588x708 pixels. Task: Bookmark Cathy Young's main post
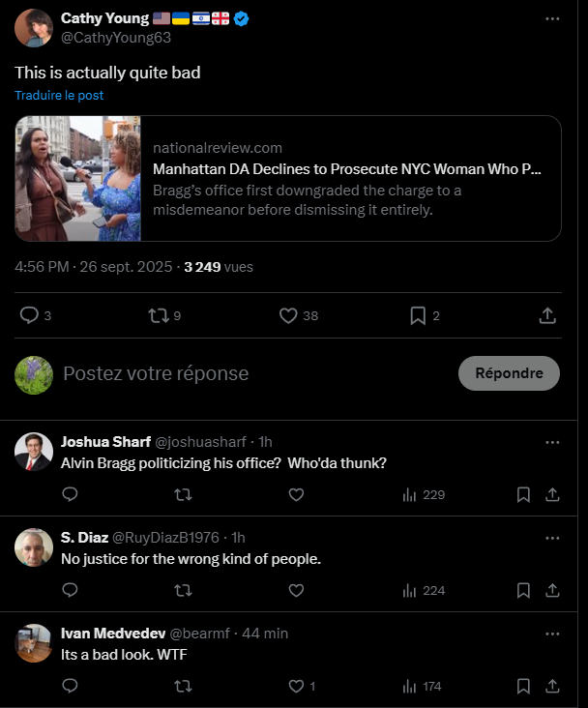pos(418,315)
